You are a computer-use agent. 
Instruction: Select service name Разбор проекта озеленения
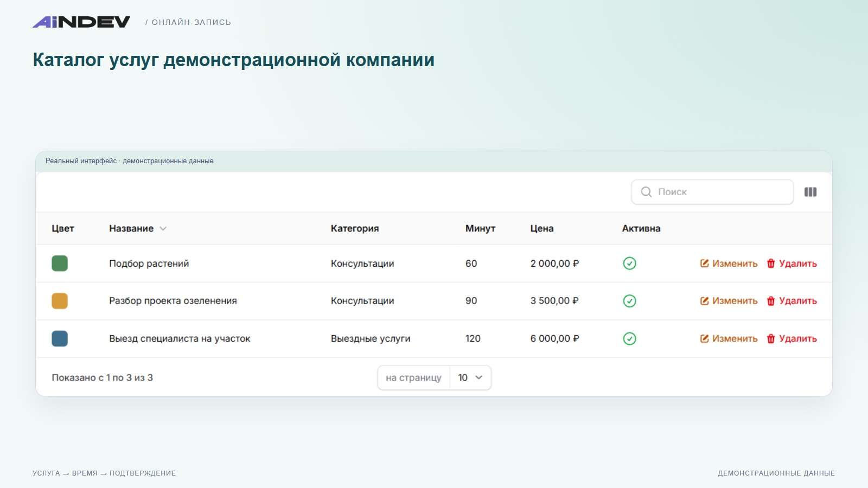click(173, 301)
